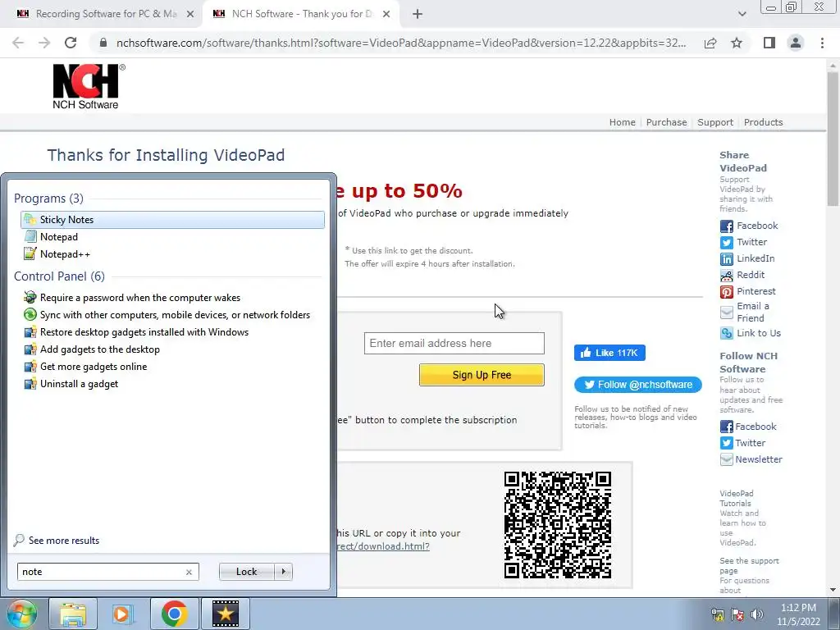Open Windows Explorer from the taskbar
Viewport: 840px width, 630px height.
[x=73, y=614]
